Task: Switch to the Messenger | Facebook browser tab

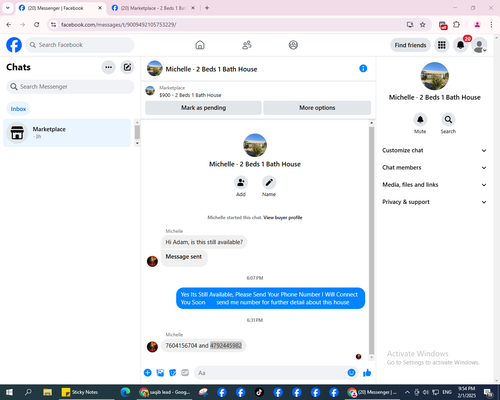Action: [x=60, y=8]
